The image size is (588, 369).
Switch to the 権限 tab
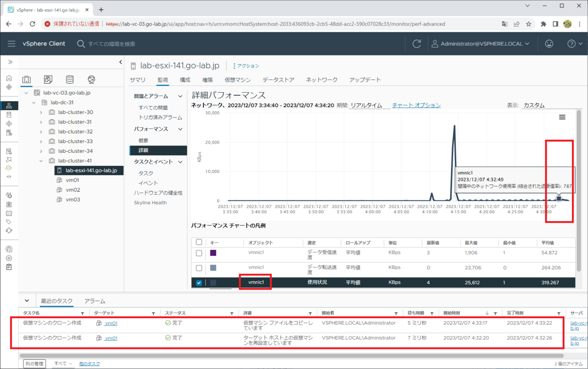point(207,80)
